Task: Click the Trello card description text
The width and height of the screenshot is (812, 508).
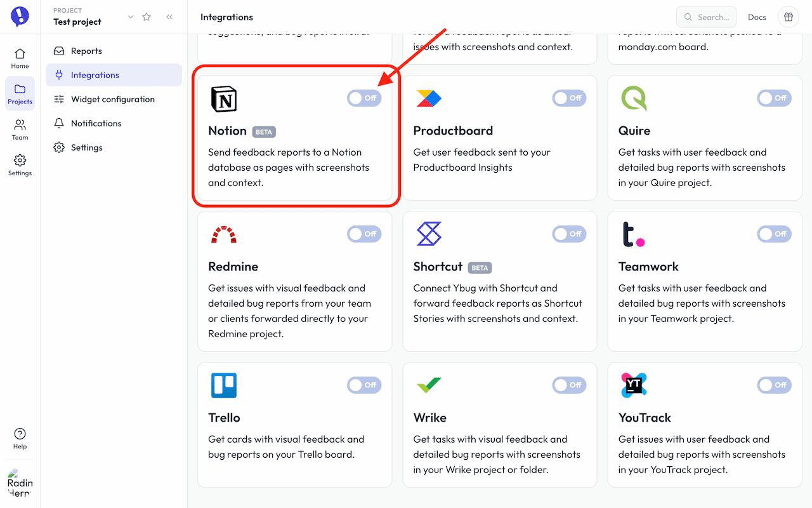Action: (286, 447)
